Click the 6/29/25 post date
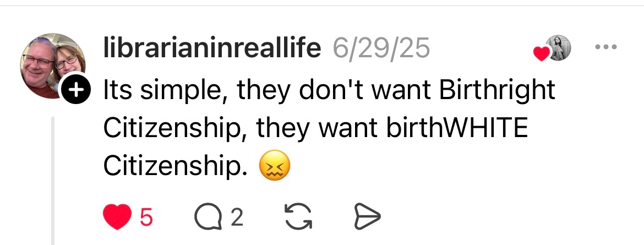This screenshot has width=644, height=245. [x=381, y=48]
